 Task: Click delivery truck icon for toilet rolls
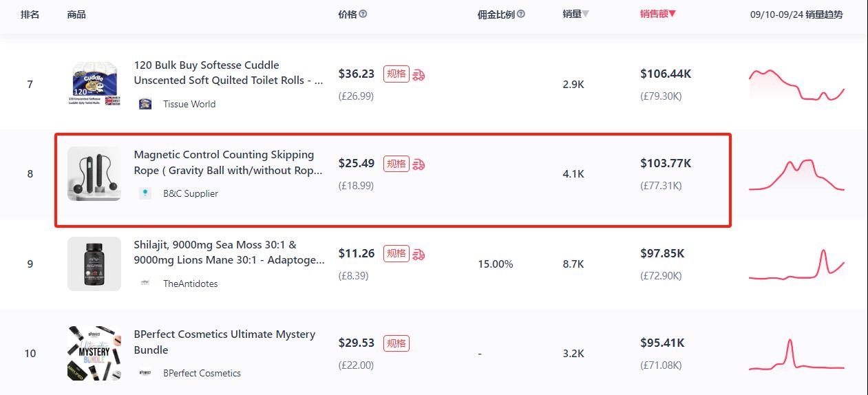pos(419,74)
